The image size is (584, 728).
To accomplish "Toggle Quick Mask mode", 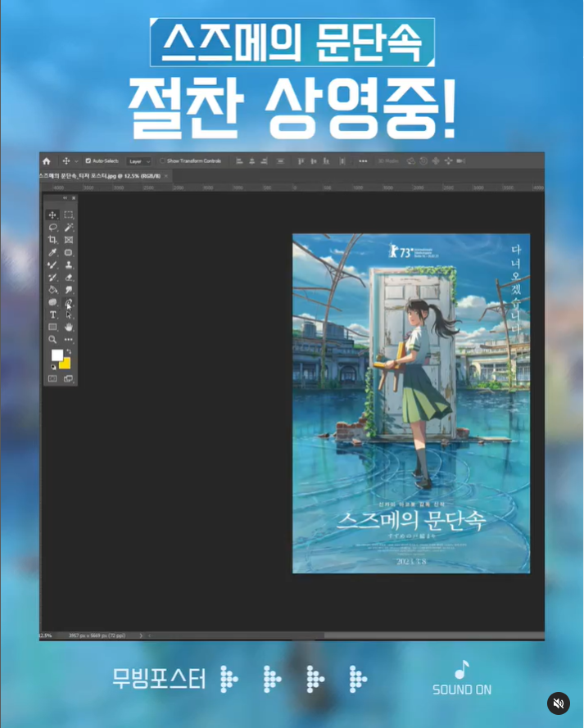I will 52,379.
